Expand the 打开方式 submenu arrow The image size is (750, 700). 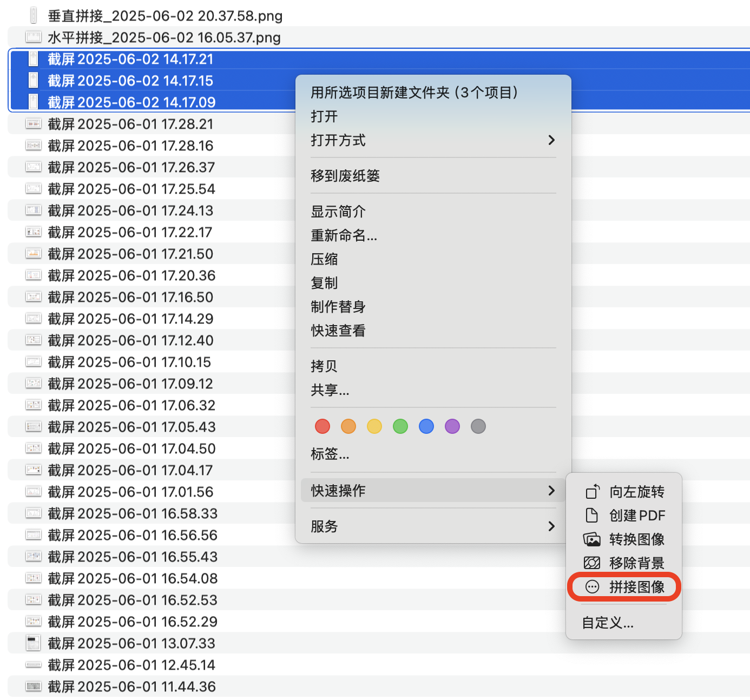point(551,140)
